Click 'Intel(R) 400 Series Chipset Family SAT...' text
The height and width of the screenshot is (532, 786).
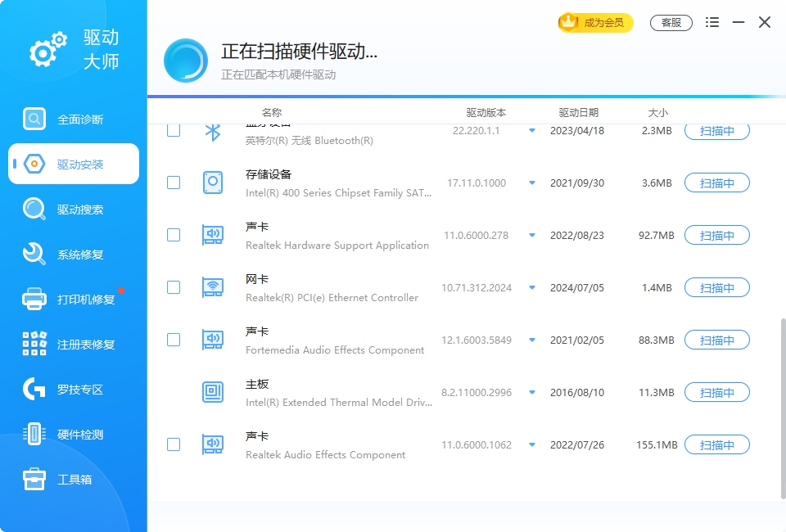click(338, 193)
